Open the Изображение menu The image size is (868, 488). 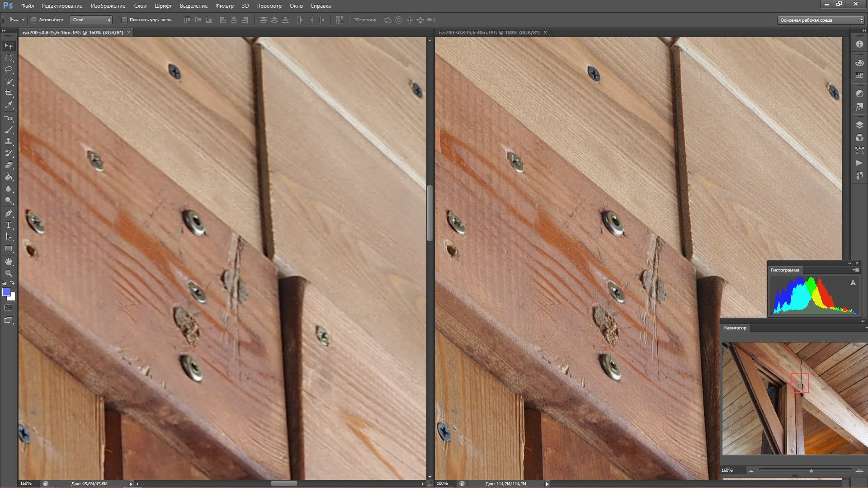tap(108, 6)
